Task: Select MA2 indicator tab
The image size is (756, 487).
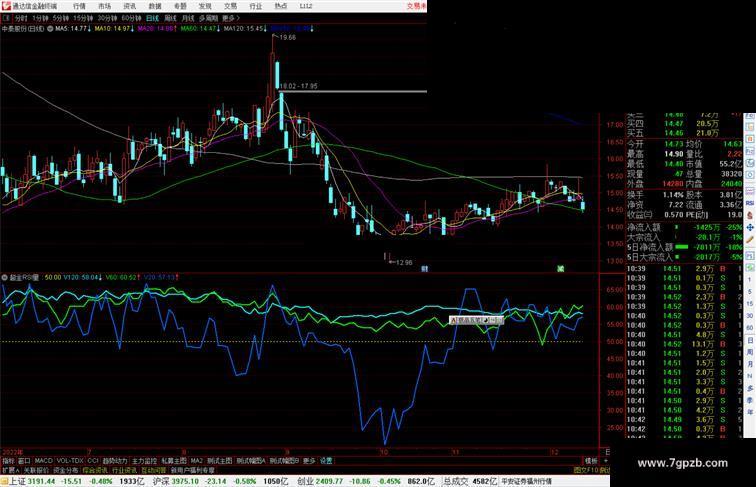Action: [196, 461]
